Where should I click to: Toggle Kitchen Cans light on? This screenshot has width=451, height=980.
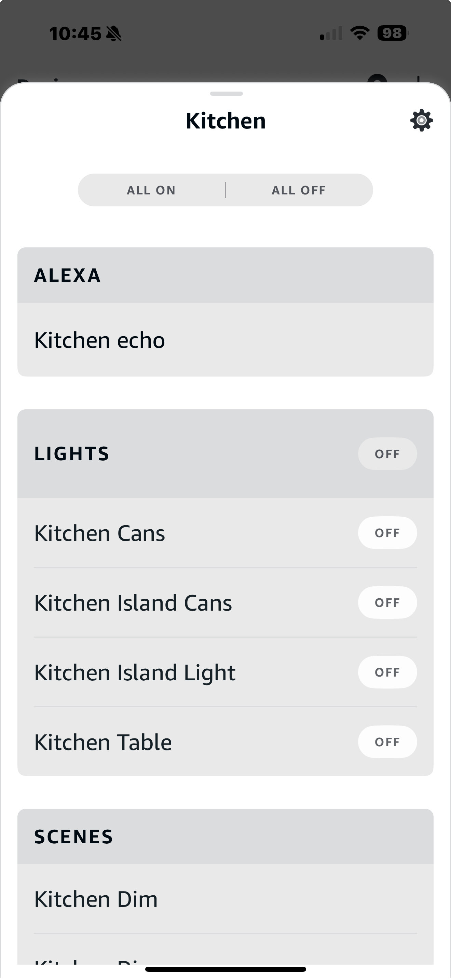coord(387,533)
